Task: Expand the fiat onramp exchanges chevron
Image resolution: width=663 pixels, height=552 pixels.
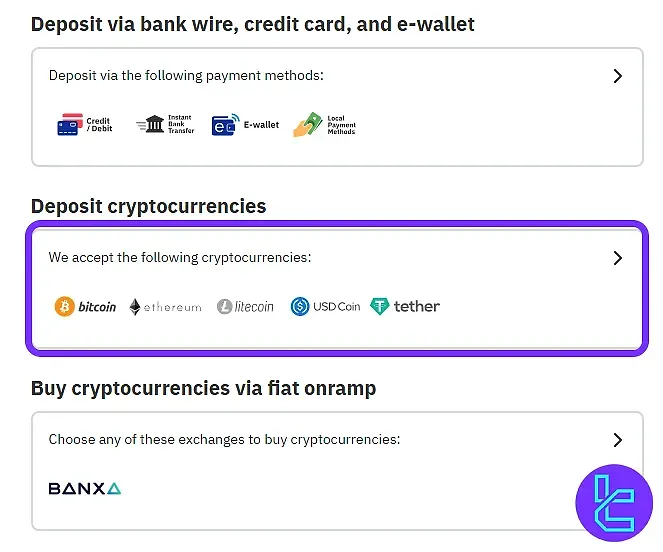Action: coord(618,440)
